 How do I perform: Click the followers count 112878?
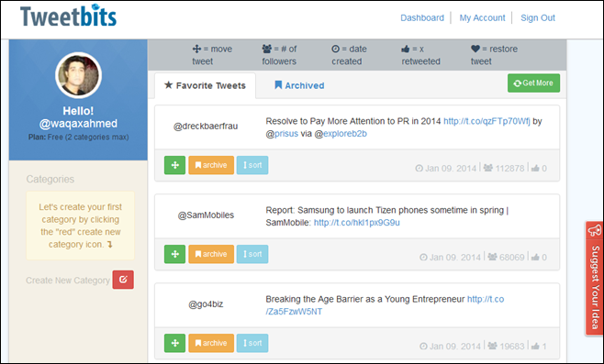[x=509, y=168]
